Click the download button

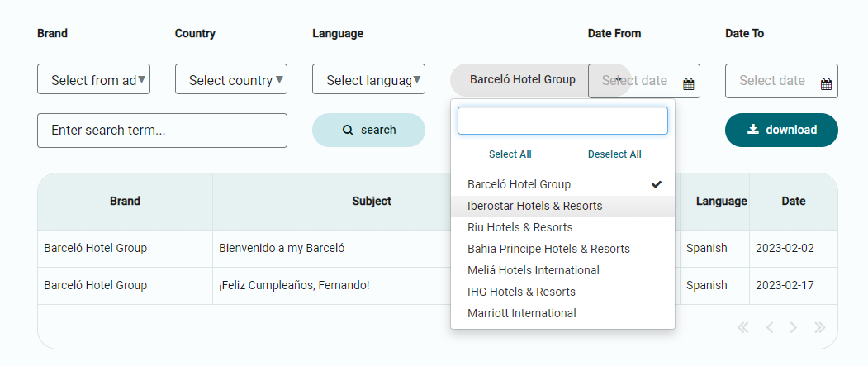tap(781, 130)
